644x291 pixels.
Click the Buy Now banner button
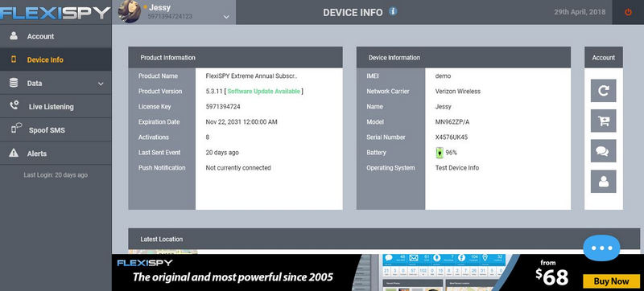click(x=612, y=281)
